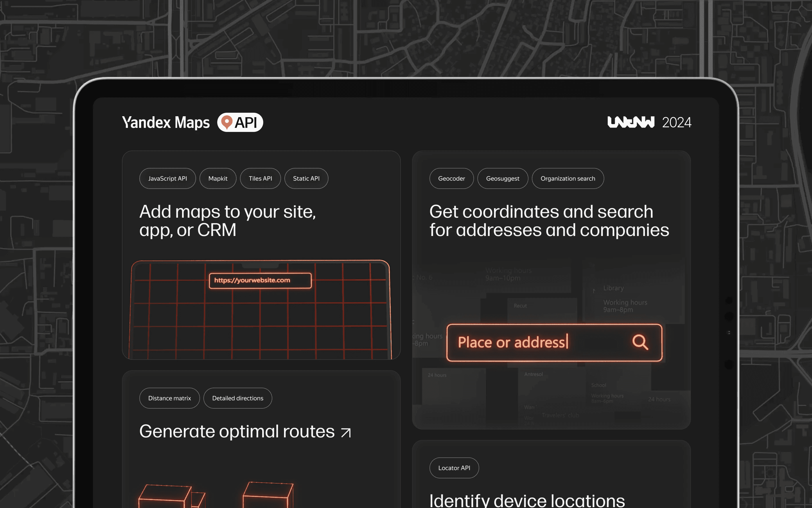Click the Yandex Maps logo text

coord(166,122)
